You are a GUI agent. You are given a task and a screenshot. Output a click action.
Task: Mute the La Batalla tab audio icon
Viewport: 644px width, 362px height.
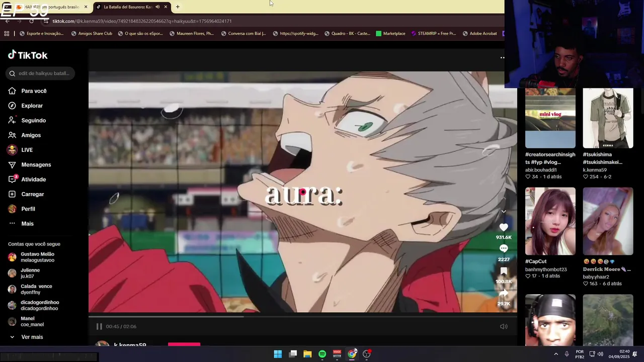[x=157, y=7]
